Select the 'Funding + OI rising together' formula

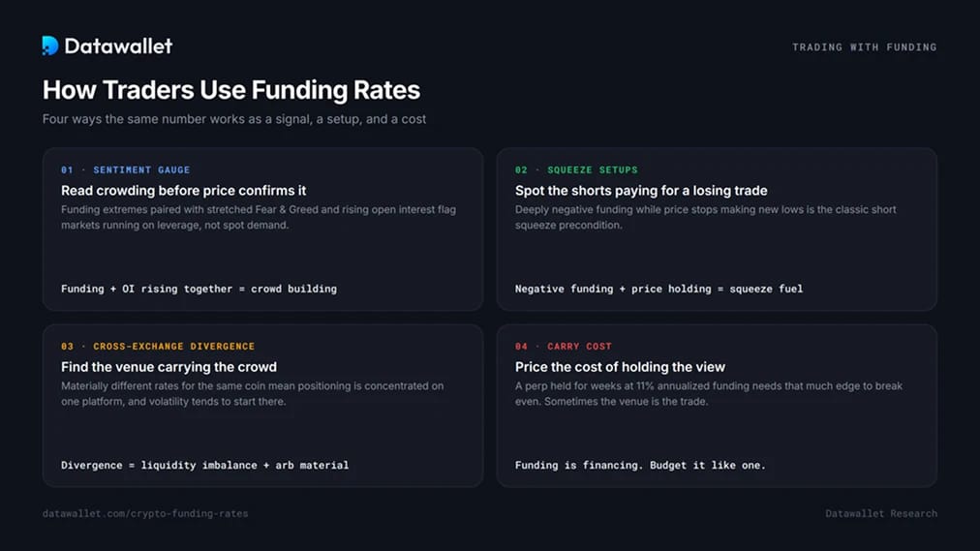click(199, 289)
